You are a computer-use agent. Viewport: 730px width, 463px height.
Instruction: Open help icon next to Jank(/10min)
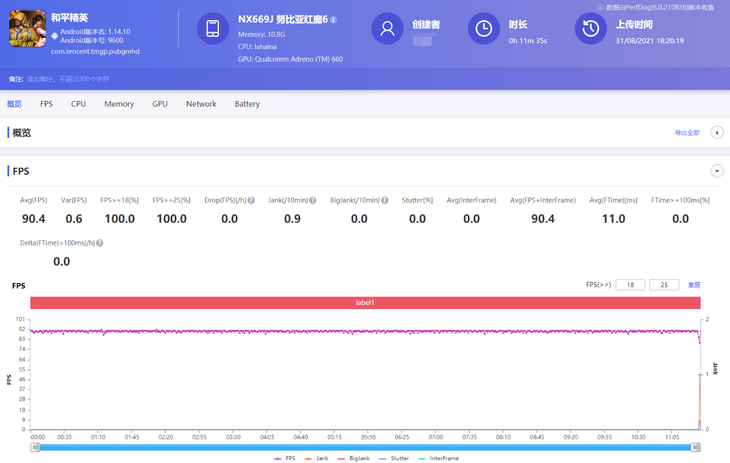click(313, 200)
